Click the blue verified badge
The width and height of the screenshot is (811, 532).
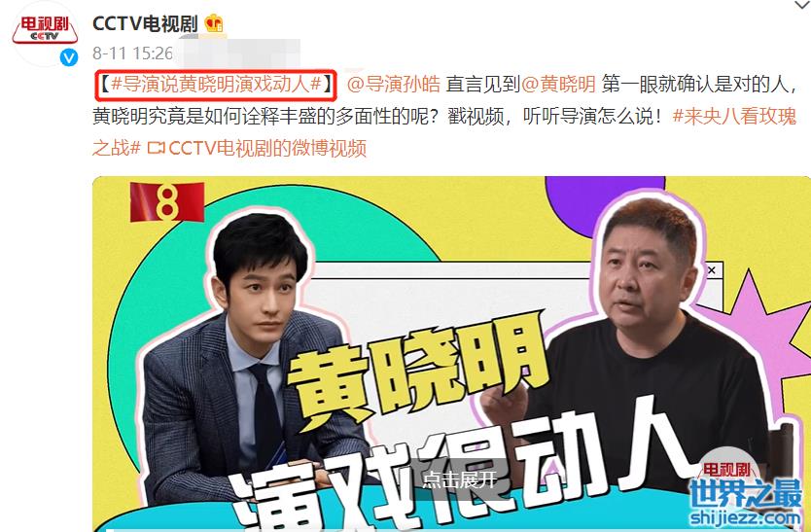click(x=69, y=57)
